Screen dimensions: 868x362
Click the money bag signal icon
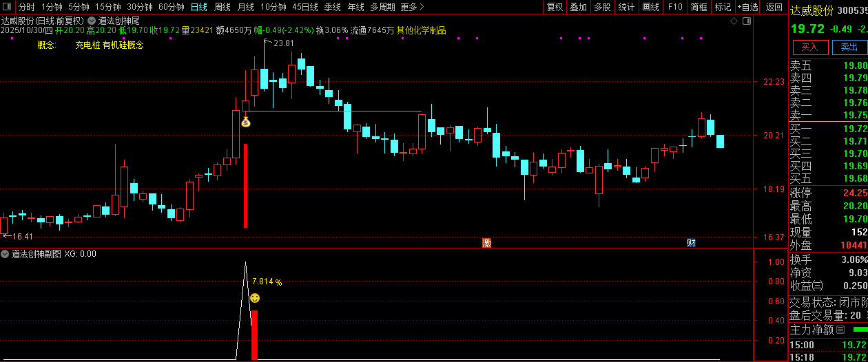[245, 122]
